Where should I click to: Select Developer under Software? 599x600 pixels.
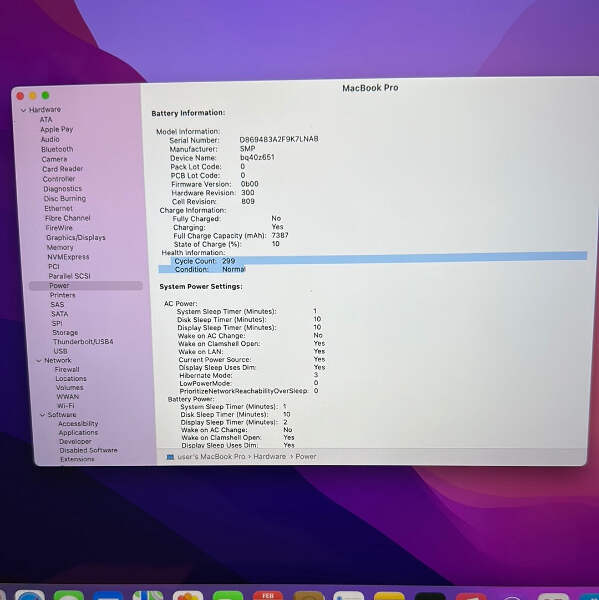click(75, 442)
